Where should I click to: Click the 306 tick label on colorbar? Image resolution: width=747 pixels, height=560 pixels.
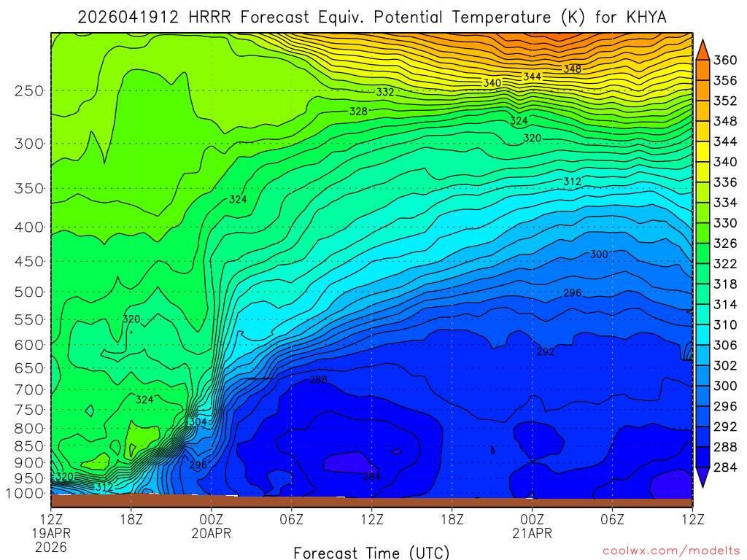(724, 345)
